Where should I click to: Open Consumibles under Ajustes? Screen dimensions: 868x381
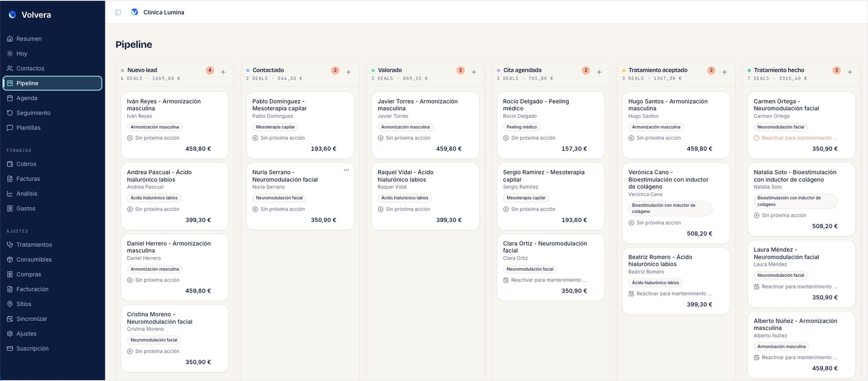[x=52, y=260]
